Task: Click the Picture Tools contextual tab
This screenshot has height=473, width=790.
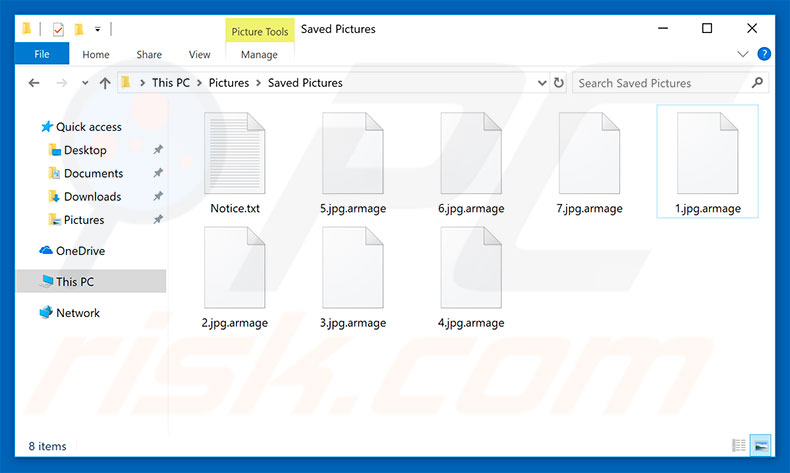Action: click(x=259, y=31)
